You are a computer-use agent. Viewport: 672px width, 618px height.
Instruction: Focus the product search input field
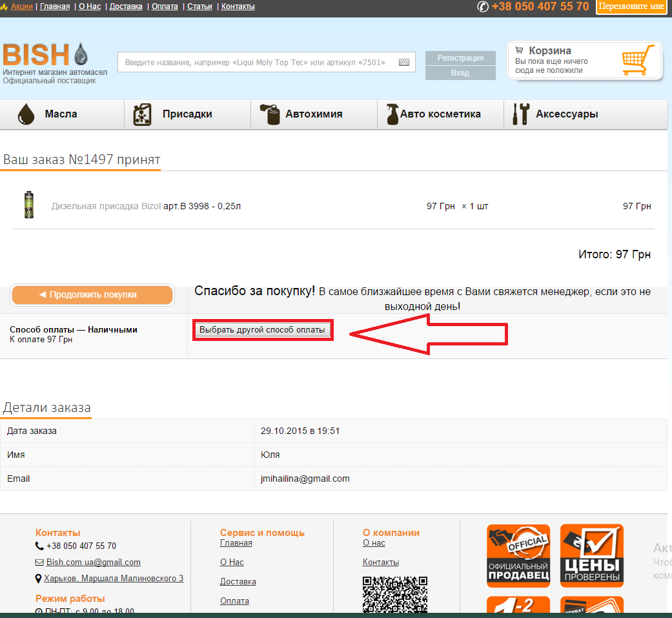coord(257,63)
